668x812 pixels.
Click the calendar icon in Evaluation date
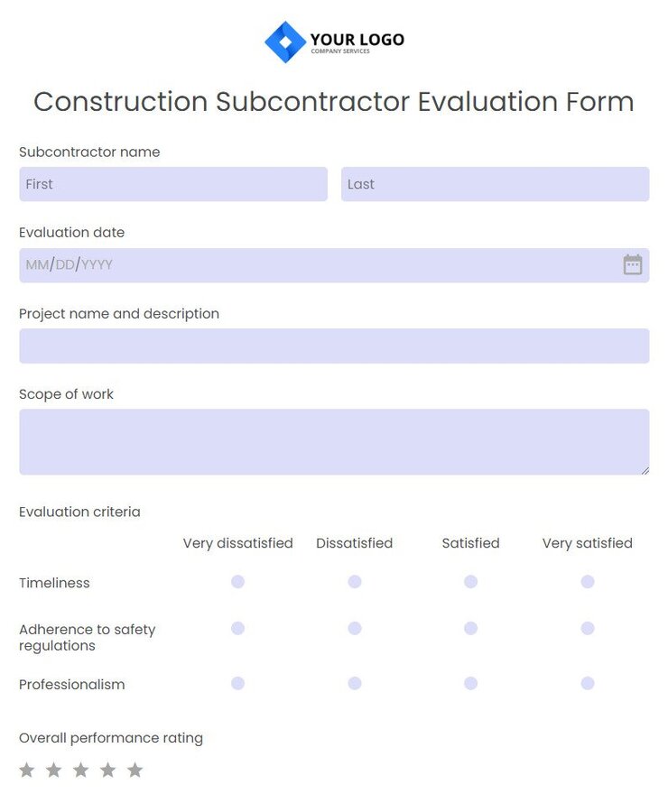coord(633,264)
